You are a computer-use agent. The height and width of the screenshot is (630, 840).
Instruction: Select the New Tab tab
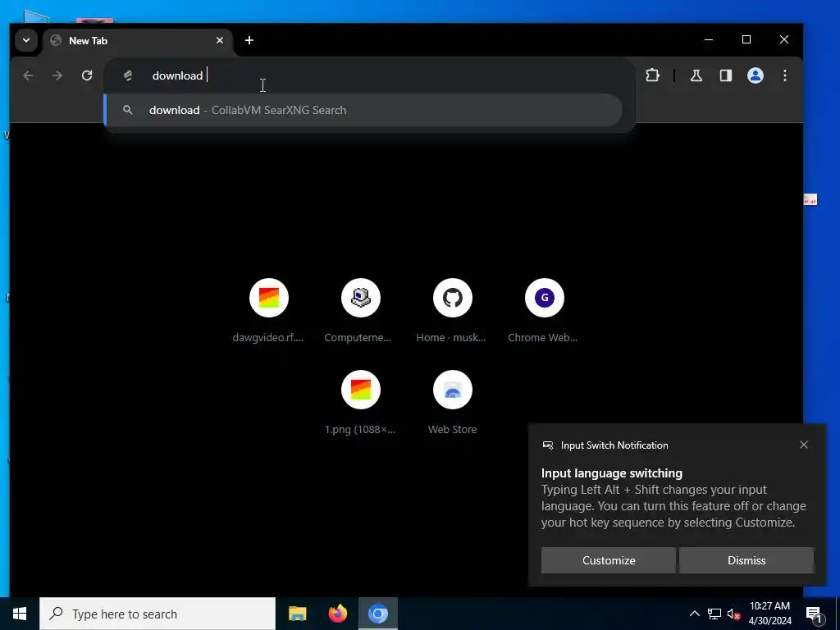tap(137, 41)
